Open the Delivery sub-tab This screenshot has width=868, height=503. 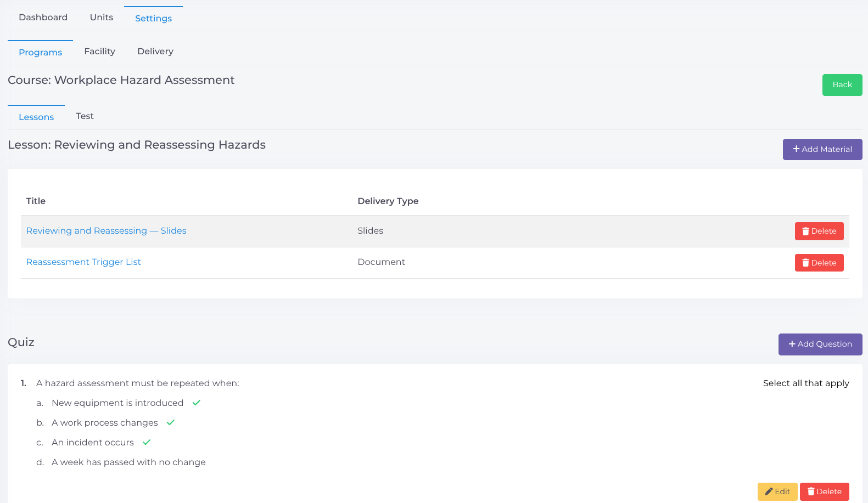pos(155,52)
